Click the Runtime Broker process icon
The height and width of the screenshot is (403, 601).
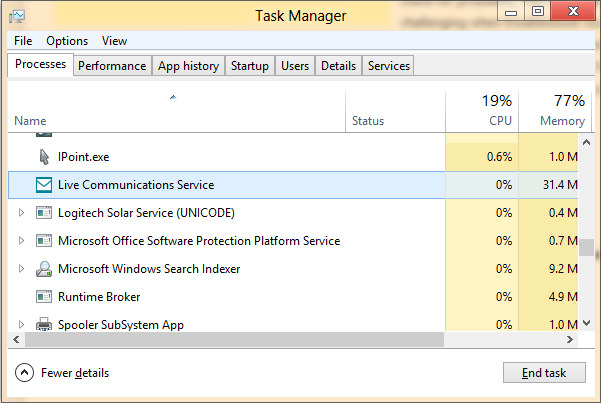coord(44,297)
